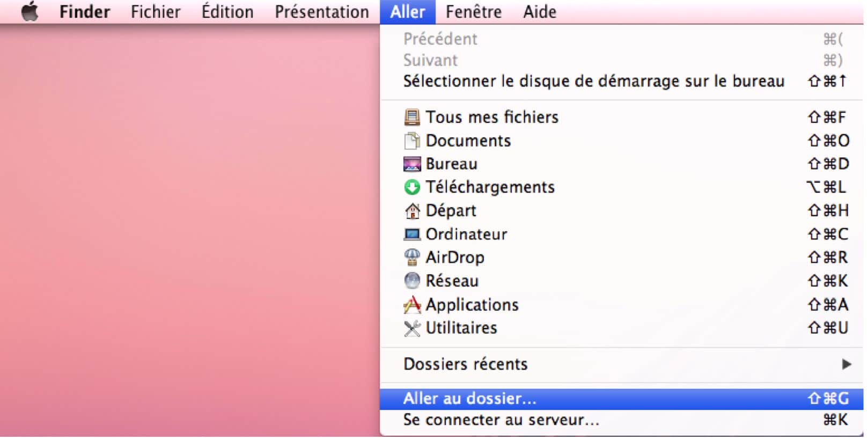This screenshot has height=440, width=868.
Task: Click the Applications icon
Action: (412, 305)
